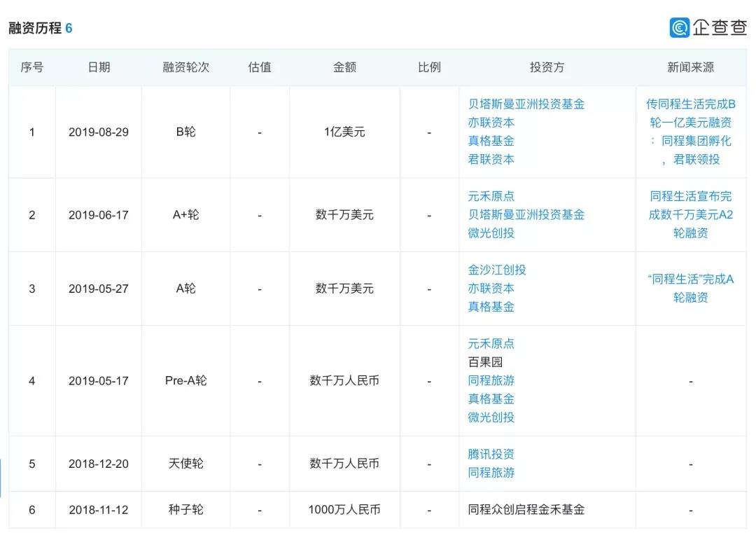756x547 pixels.
Task: Open news link "同程生活"完成A轮融资
Action: 690,289
